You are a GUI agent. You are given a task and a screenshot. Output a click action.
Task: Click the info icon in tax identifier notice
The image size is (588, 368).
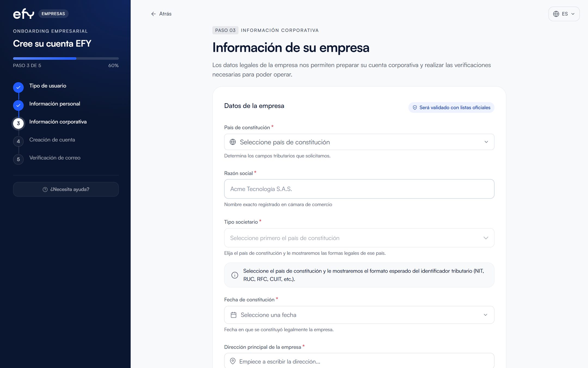(x=235, y=275)
